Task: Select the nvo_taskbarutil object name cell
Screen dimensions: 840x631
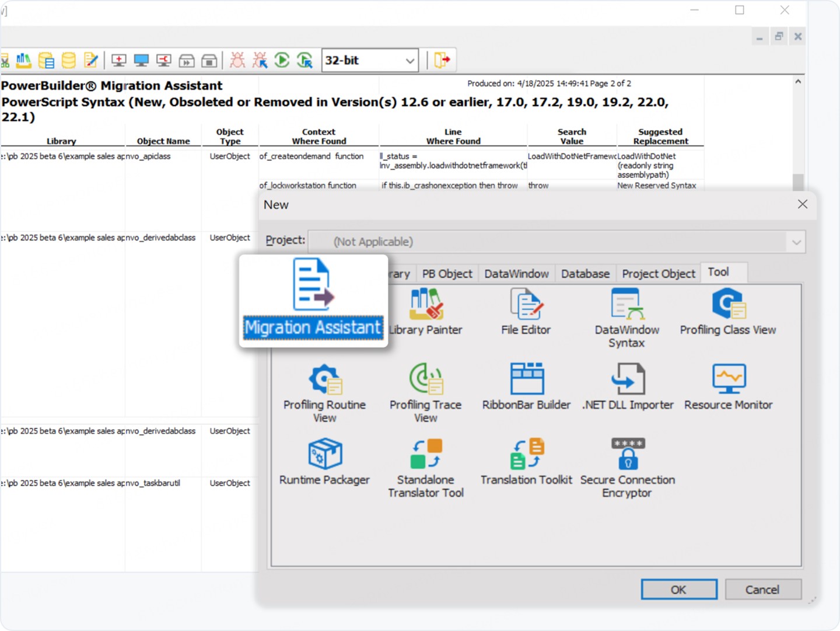Action: (153, 483)
